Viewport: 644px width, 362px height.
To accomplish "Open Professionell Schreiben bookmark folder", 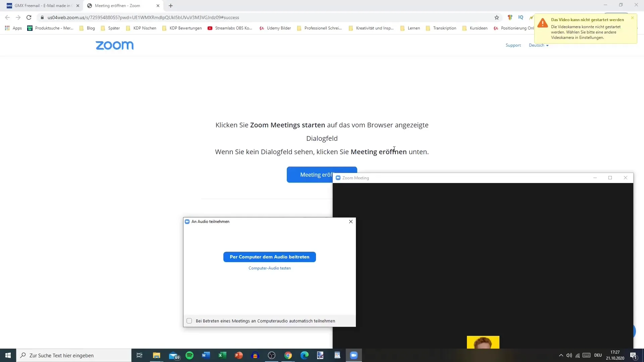I will pos(320,28).
